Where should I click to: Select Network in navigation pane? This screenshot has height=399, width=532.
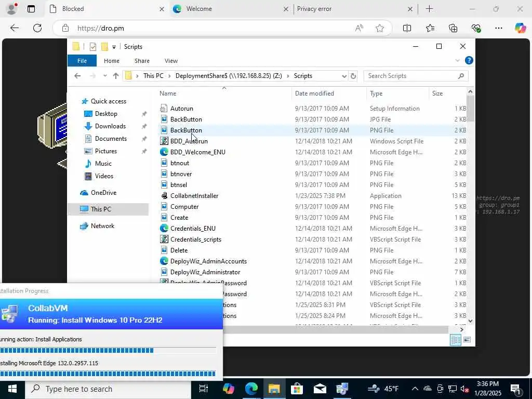(102, 225)
